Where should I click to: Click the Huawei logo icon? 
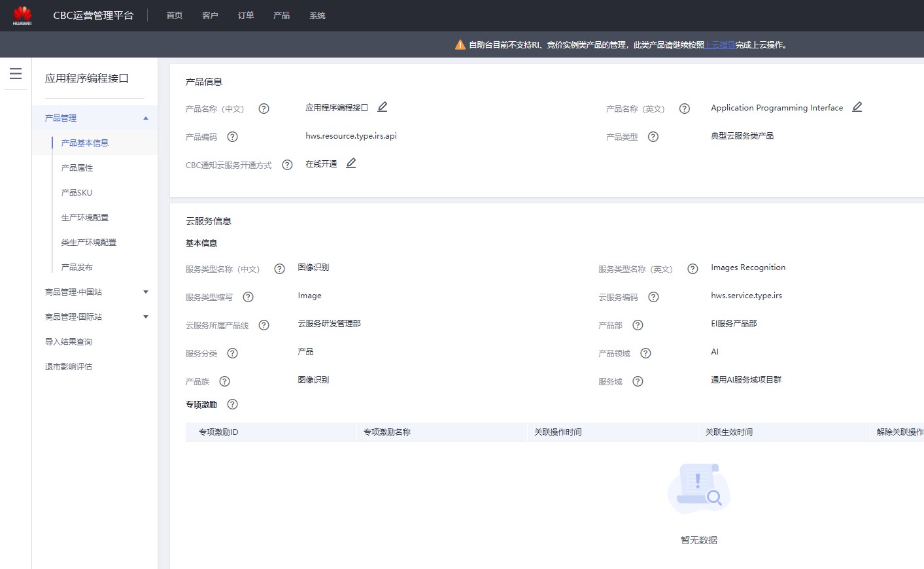(22, 16)
